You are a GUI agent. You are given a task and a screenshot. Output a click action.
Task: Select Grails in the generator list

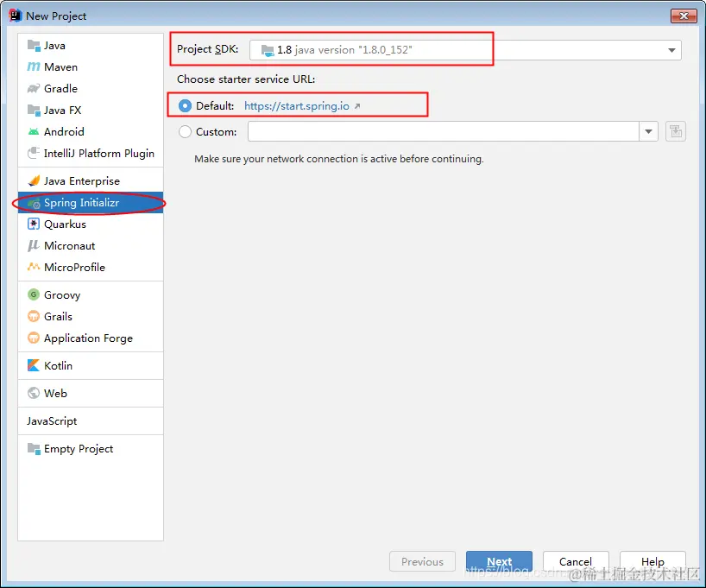[91, 317]
